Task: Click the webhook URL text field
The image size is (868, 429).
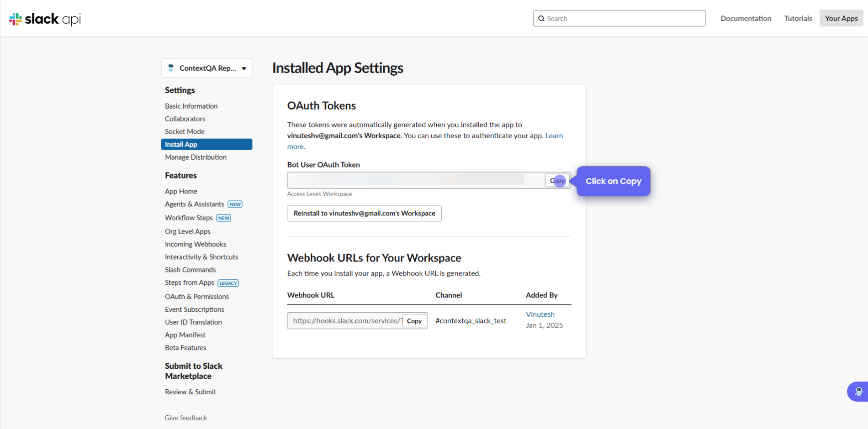Action: click(345, 321)
